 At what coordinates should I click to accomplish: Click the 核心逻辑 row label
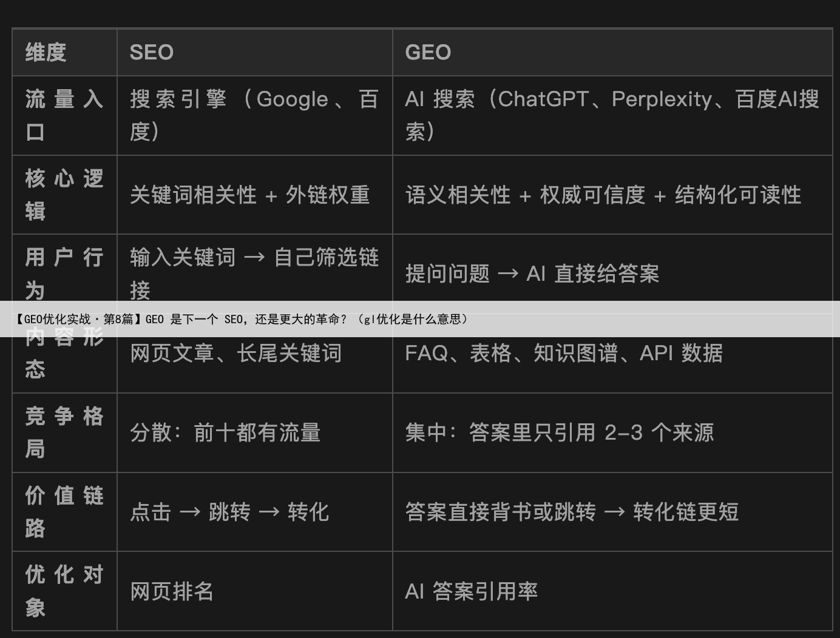click(x=64, y=195)
